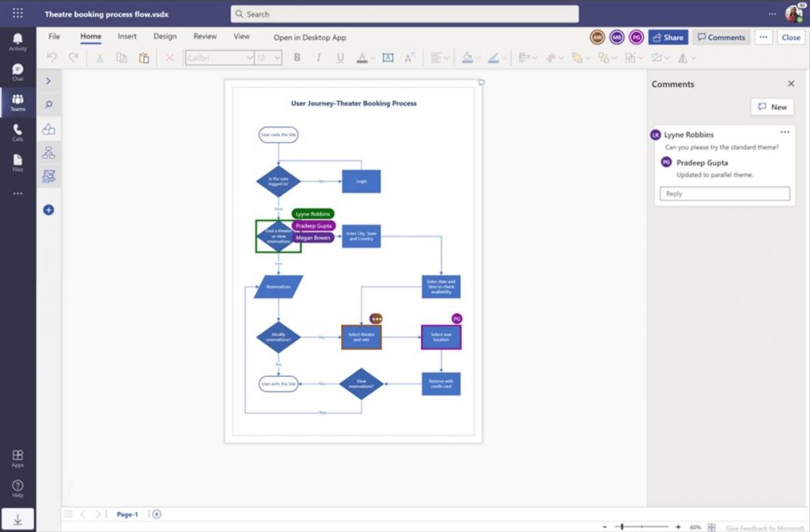Click the Share button
The image size is (810, 532).
pyautogui.click(x=668, y=37)
